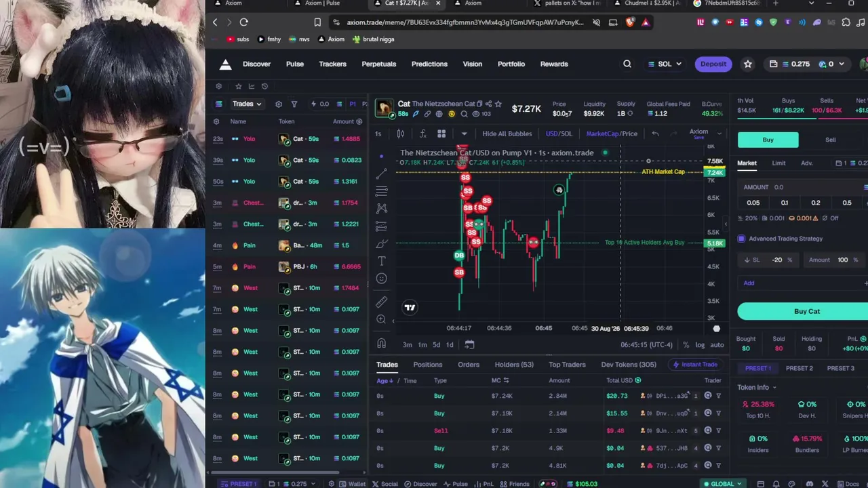Toggle auto scale on chart
Image resolution: width=868 pixels, height=488 pixels.
(x=717, y=345)
